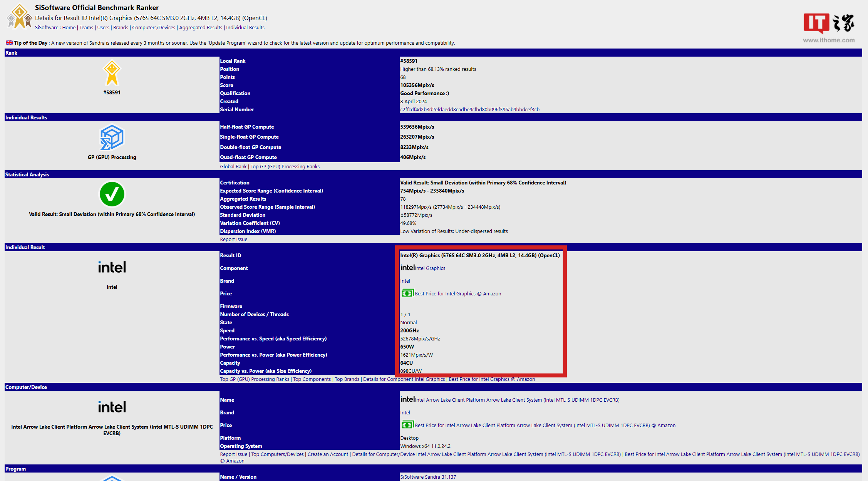The image size is (868, 481).
Task: Open the Individual Results navigation link
Action: (245, 28)
